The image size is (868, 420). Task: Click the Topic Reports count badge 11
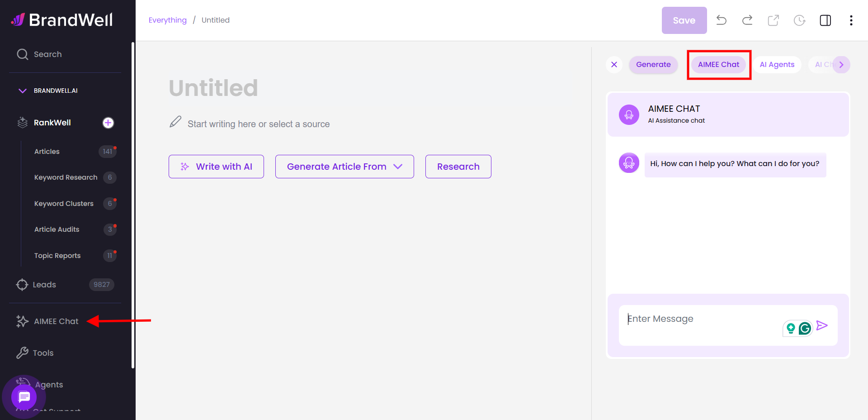[109, 256]
